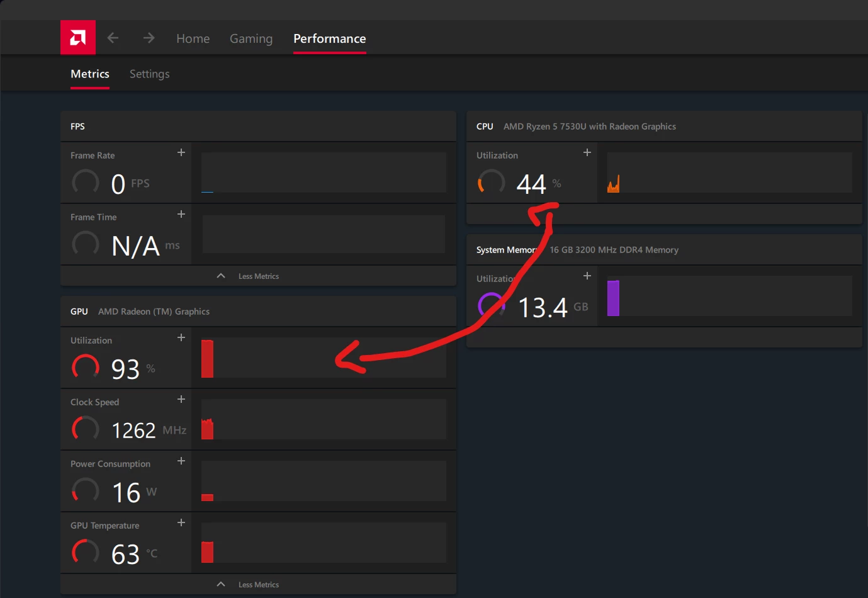Click the 'Power Consumption' label
The width and height of the screenshot is (868, 598).
(x=110, y=464)
